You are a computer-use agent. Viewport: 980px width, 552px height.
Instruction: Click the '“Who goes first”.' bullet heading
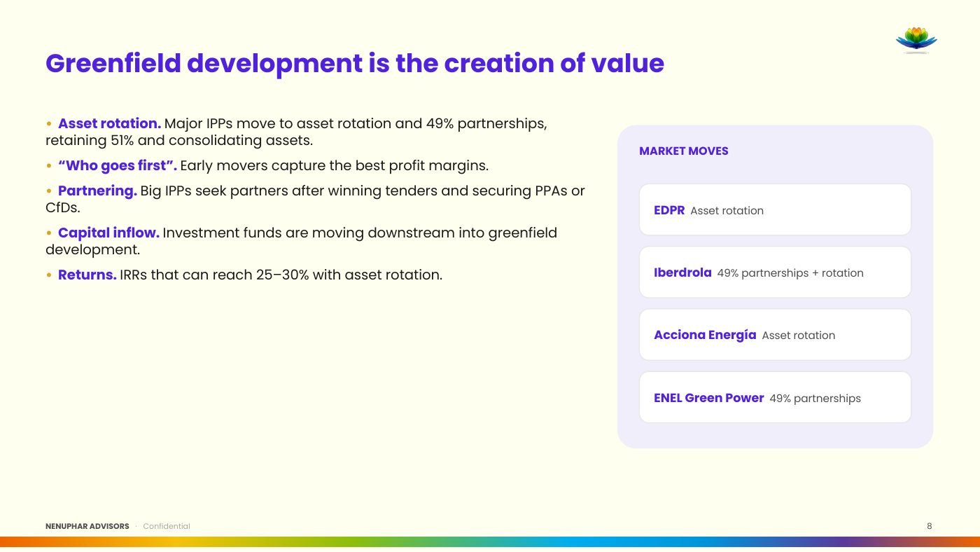(118, 166)
